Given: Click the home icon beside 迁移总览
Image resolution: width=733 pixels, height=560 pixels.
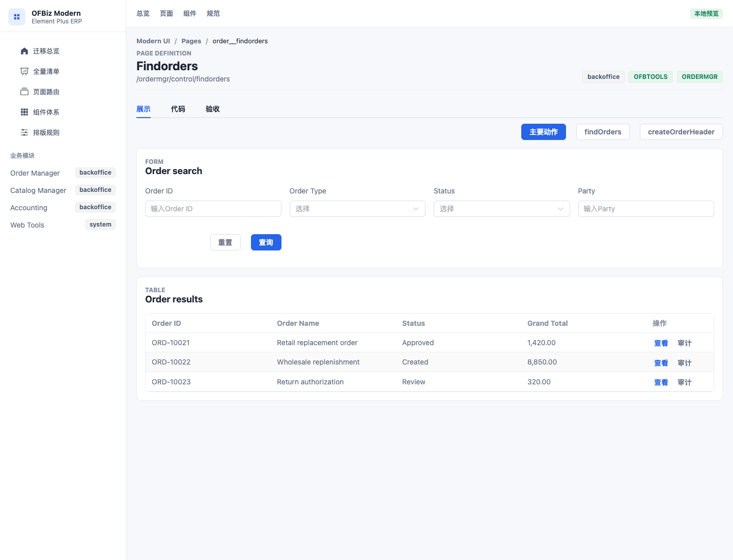Looking at the screenshot, I should point(24,51).
